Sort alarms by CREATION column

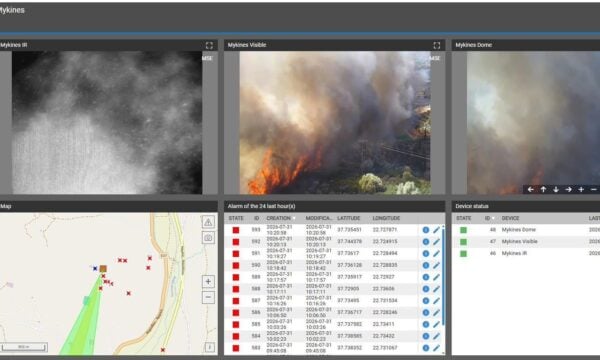(x=279, y=218)
